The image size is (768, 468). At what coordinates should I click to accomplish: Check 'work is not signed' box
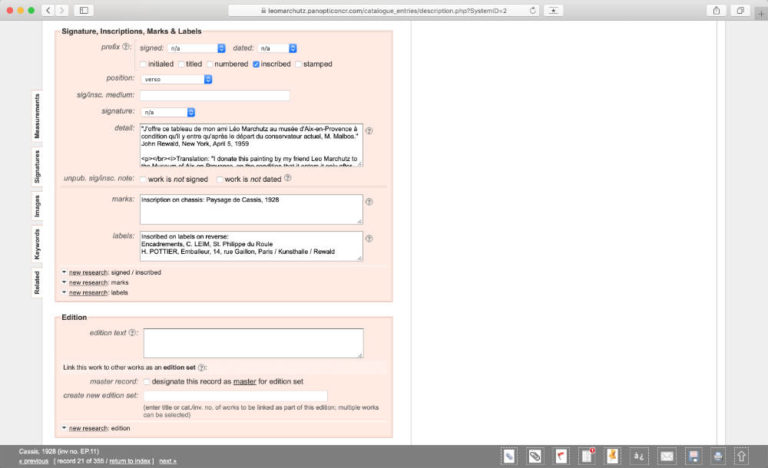[144, 179]
